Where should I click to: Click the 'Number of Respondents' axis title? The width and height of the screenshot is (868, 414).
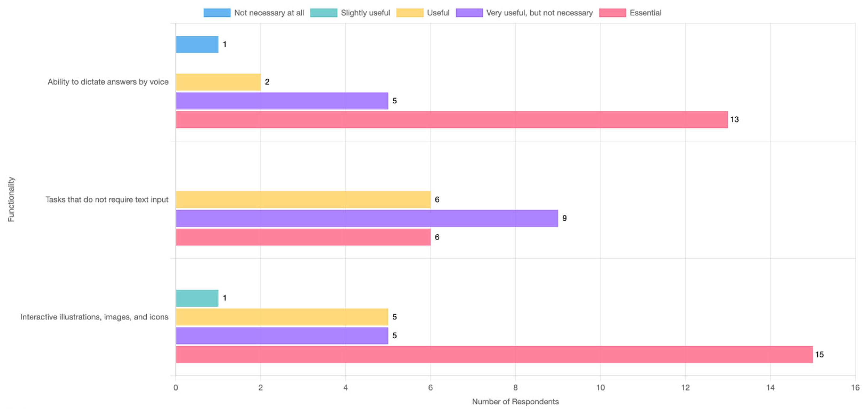coord(515,401)
